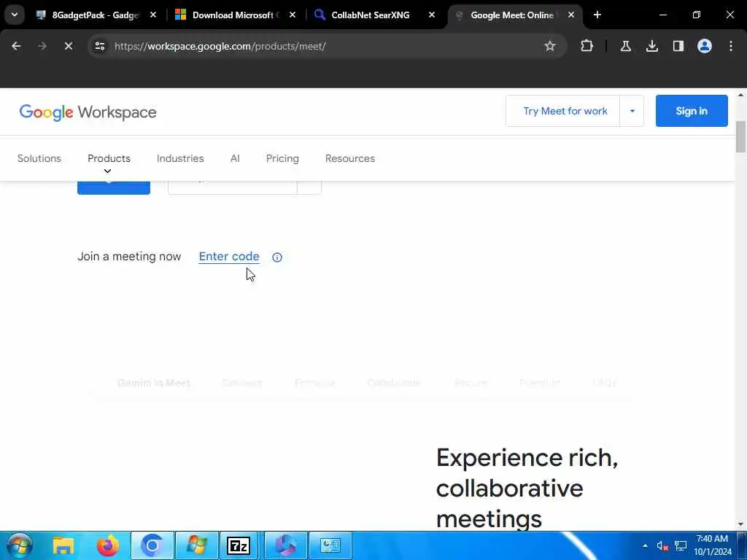Show info icon next to Enter code
The width and height of the screenshot is (747, 560).
pyautogui.click(x=276, y=257)
